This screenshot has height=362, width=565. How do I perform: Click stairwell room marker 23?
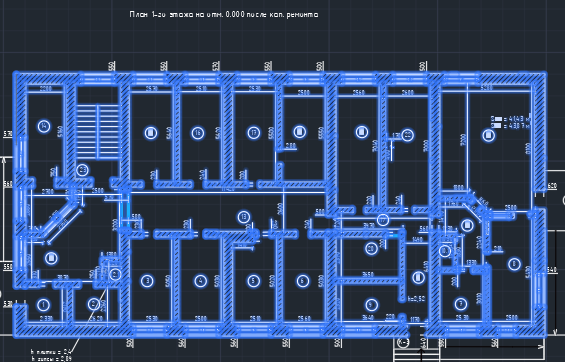point(83,170)
